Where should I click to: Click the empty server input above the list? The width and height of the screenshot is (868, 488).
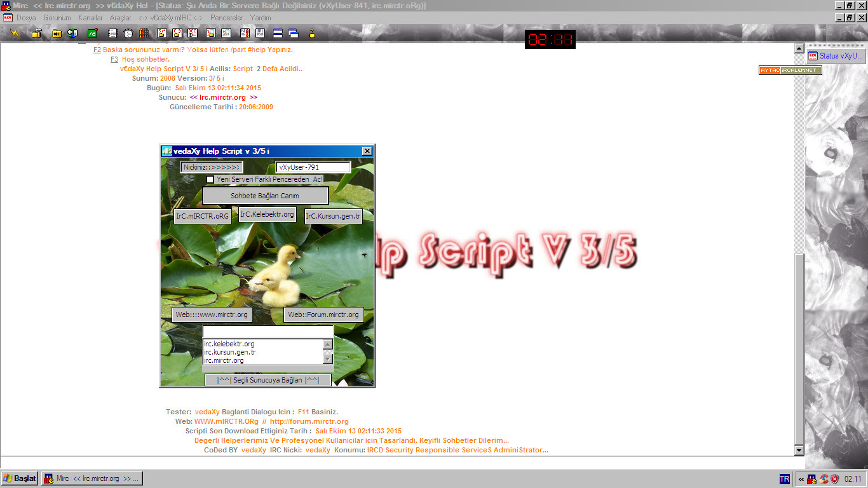pyautogui.click(x=268, y=332)
